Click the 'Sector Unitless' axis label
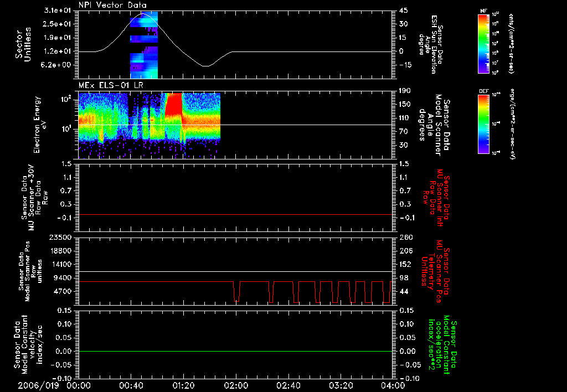 pyautogui.click(x=23, y=44)
